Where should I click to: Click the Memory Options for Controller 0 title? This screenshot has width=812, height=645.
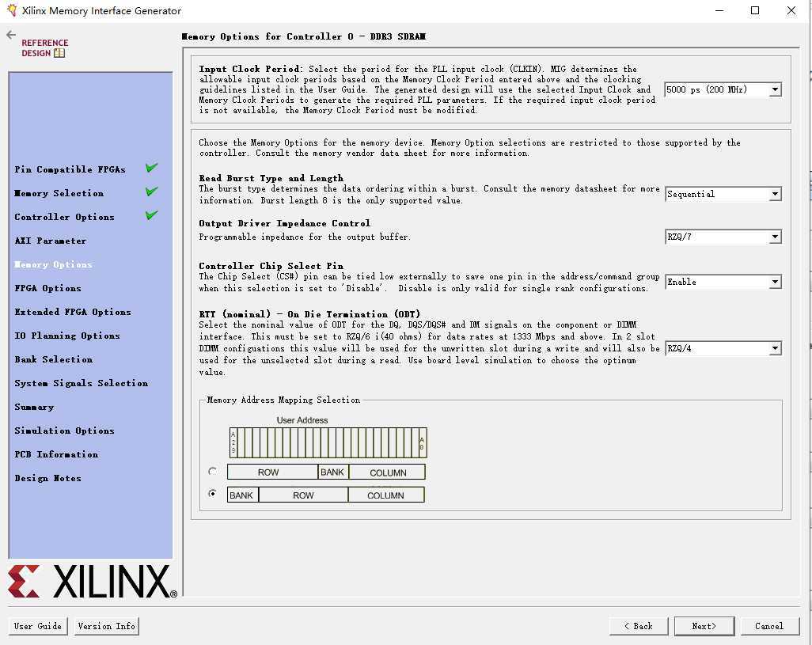coord(304,36)
